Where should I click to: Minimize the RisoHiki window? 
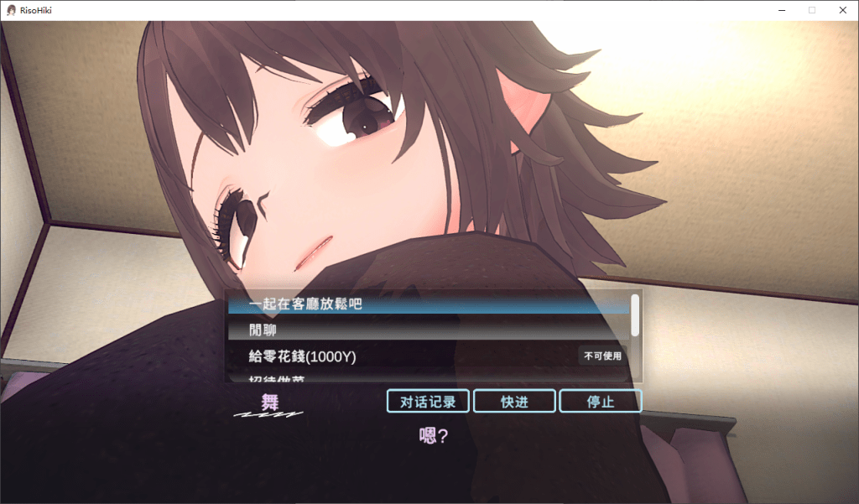(x=782, y=10)
